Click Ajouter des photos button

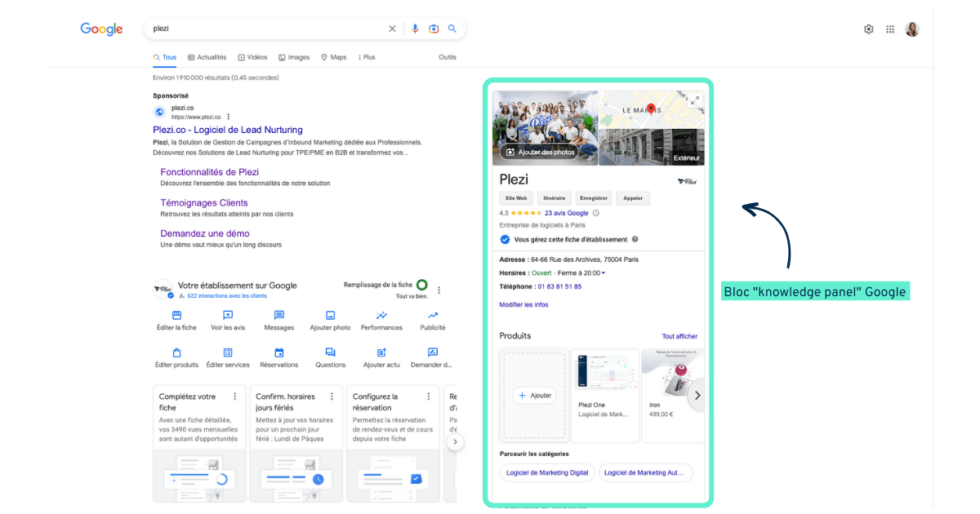tap(540, 152)
